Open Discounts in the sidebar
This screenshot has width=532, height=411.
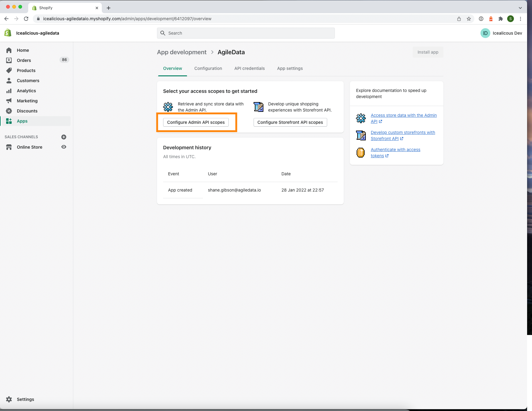pyautogui.click(x=27, y=111)
